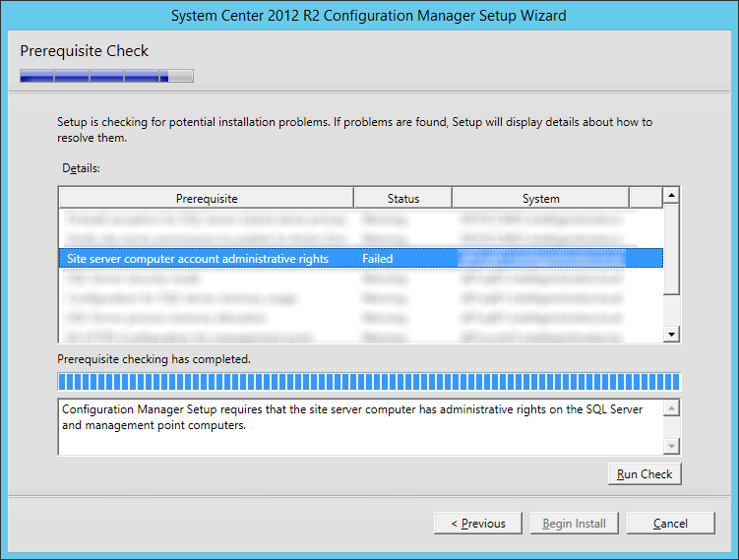Cancel the setup wizard
This screenshot has height=560, width=739.
tap(670, 524)
